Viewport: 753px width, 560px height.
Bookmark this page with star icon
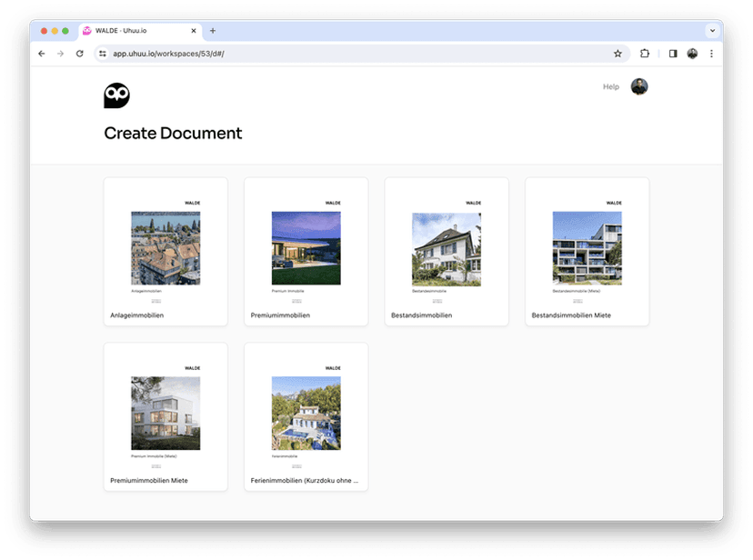[x=617, y=54]
